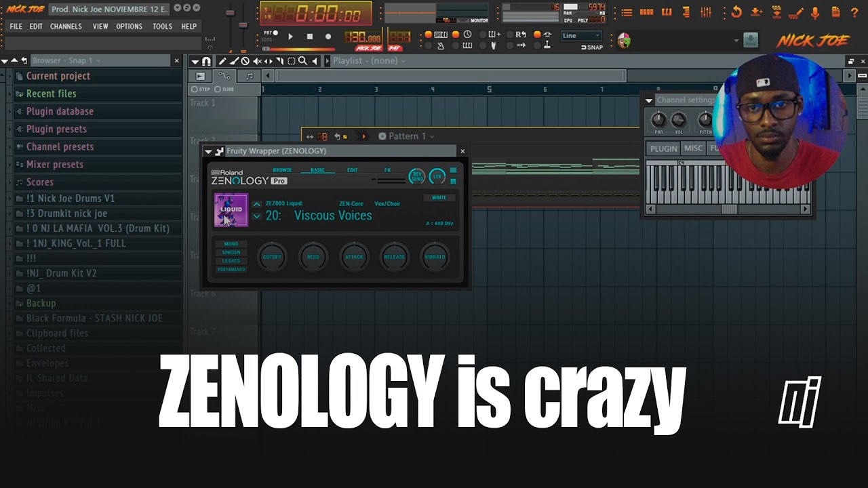This screenshot has width=868, height=488.
Task: Open playlist options menu arrow
Action: 195,61
